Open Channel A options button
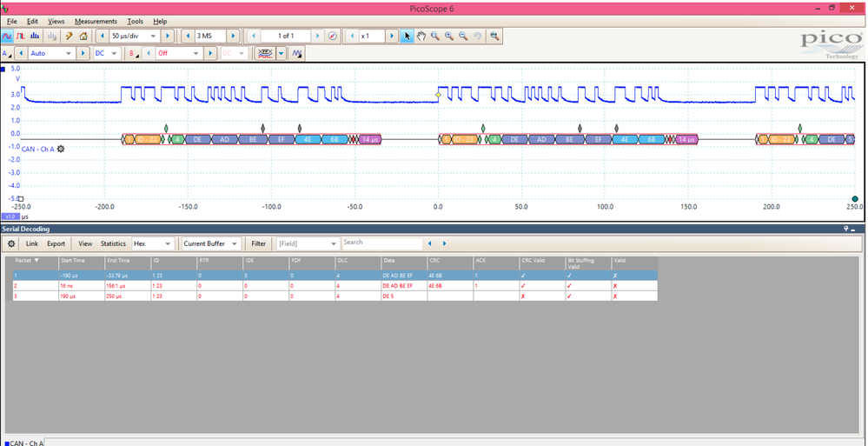868x446 pixels. point(6,54)
